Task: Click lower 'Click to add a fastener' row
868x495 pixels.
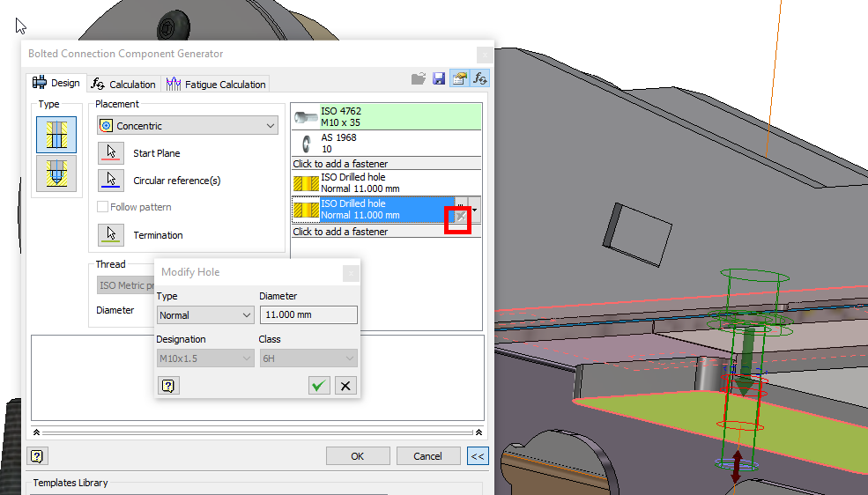Action: [x=387, y=232]
